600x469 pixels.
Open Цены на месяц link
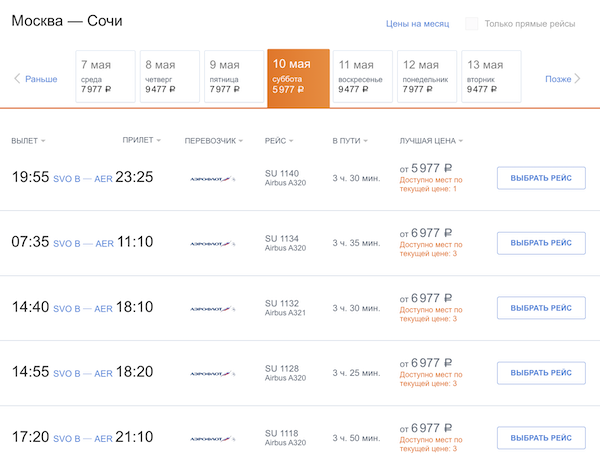(417, 24)
